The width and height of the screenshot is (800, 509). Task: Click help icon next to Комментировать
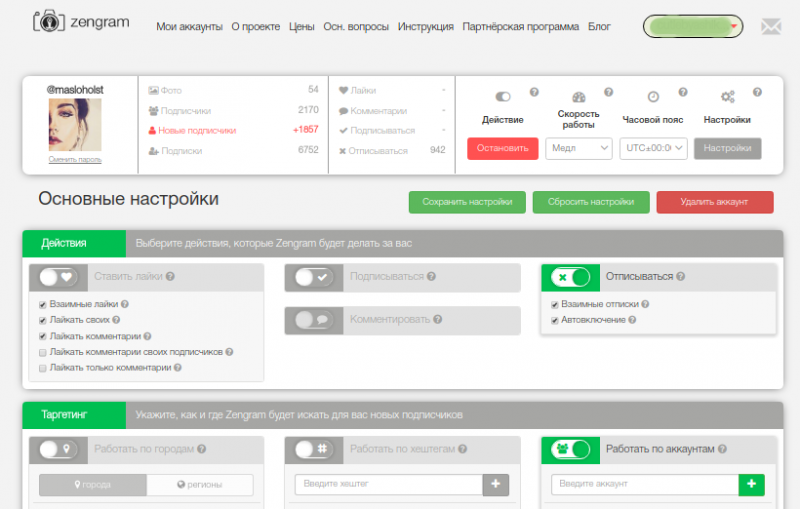pos(437,320)
